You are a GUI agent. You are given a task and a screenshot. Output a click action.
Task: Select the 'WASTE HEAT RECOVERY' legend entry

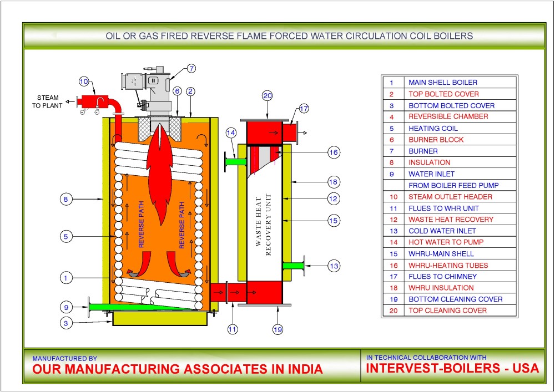point(448,220)
